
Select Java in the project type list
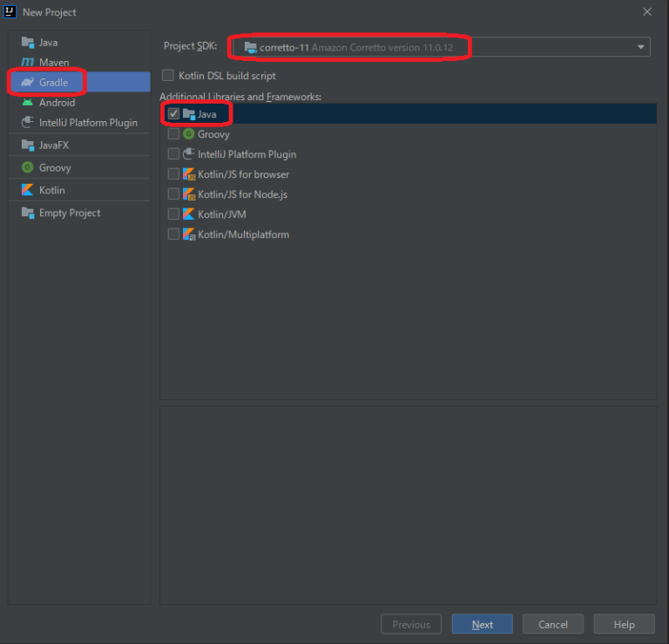coord(49,43)
